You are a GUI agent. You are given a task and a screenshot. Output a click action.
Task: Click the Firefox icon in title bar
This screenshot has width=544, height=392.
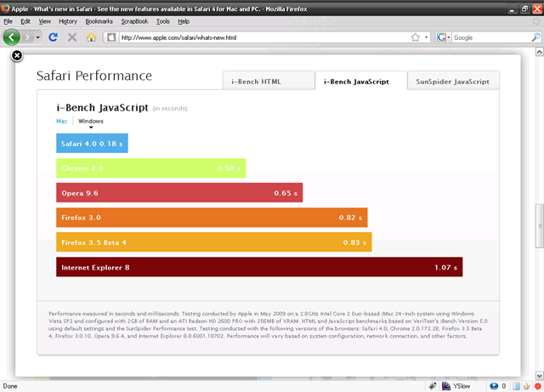(5, 8)
